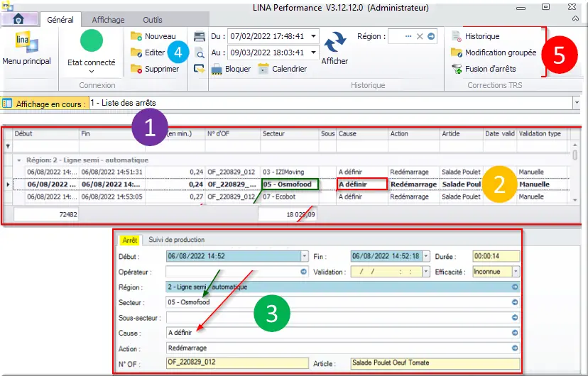Open the Au date dropdown
The image size is (588, 376).
click(313, 52)
